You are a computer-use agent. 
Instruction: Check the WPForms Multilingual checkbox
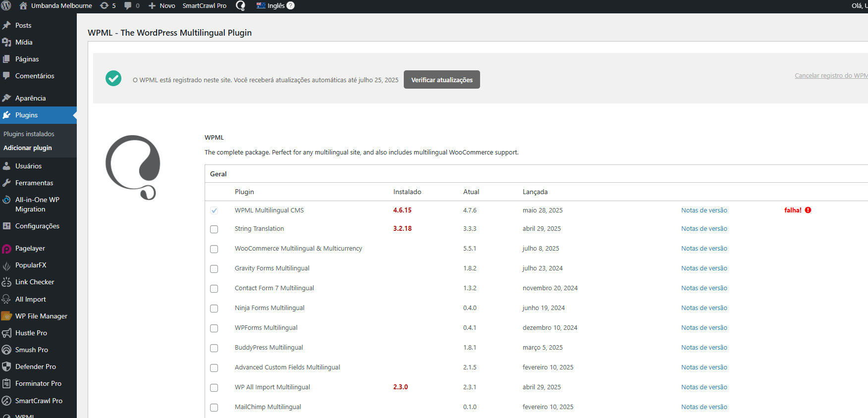coord(214,328)
